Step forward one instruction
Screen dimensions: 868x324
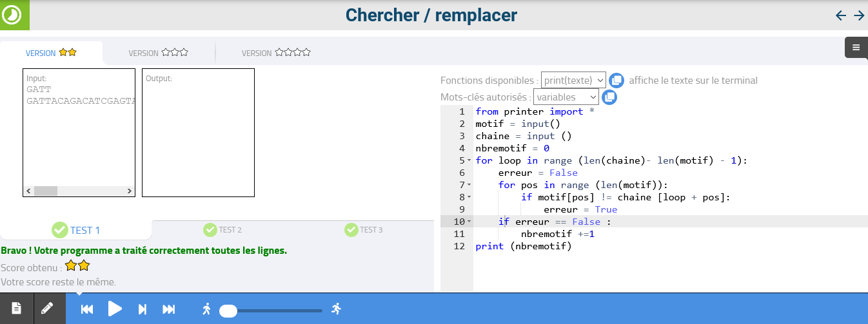click(143, 309)
